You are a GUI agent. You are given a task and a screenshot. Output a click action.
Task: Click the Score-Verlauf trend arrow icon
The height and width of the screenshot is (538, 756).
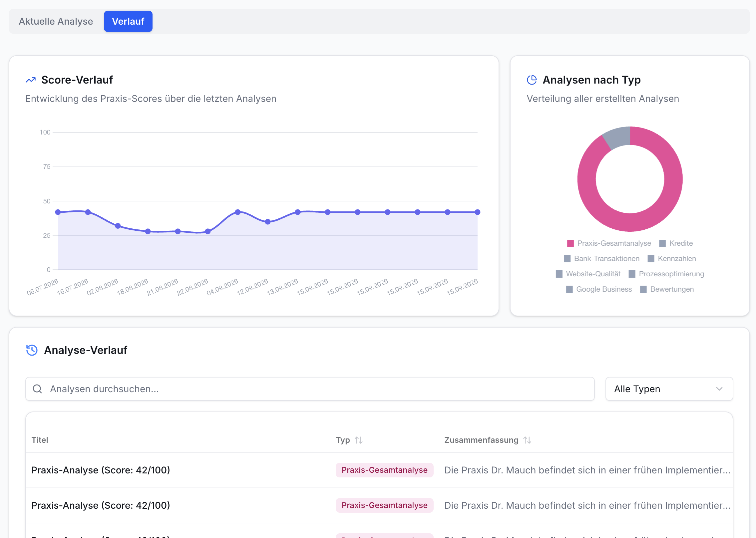coord(31,80)
